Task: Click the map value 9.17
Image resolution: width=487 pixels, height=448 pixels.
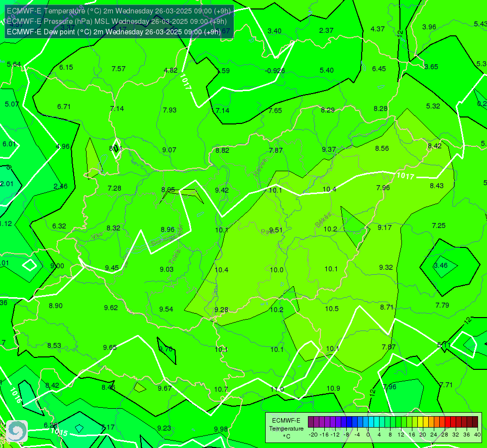Action: pos(385,227)
